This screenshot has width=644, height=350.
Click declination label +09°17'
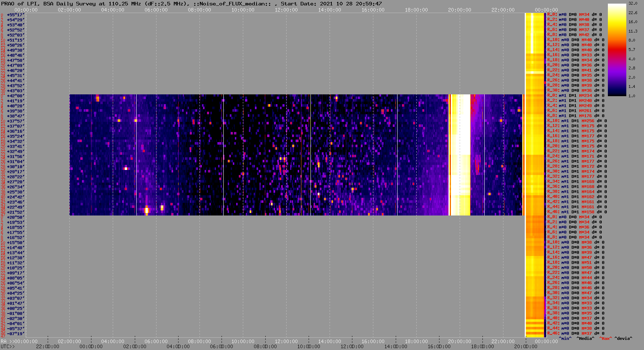[x=16, y=273]
